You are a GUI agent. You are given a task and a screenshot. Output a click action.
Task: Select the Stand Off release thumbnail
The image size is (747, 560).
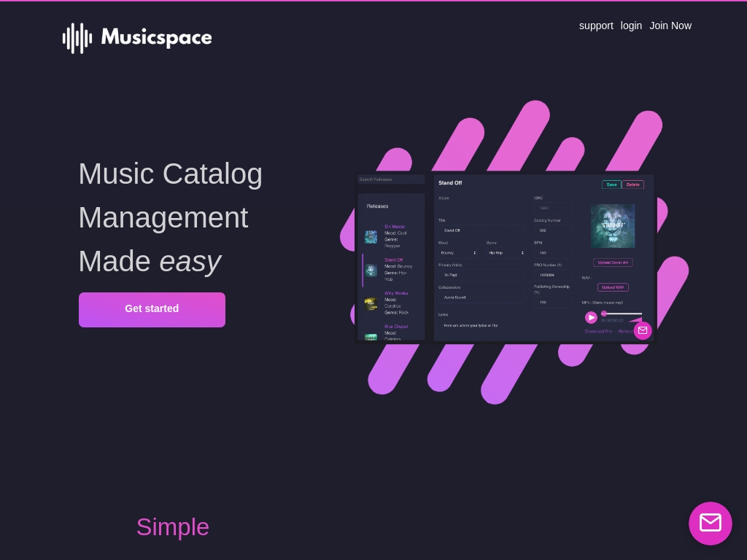(371, 271)
